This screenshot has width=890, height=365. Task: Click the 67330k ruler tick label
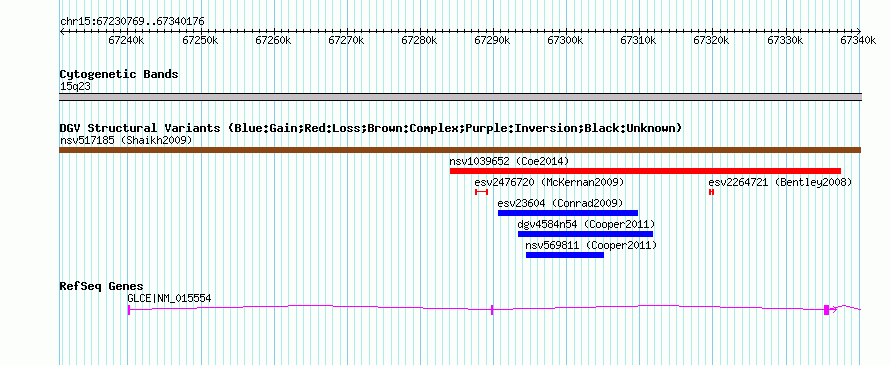[785, 40]
